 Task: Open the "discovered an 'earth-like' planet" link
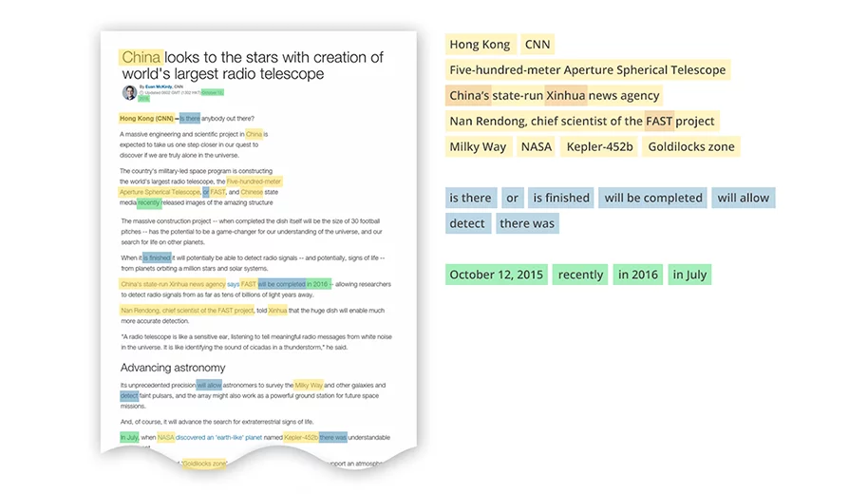click(x=218, y=438)
